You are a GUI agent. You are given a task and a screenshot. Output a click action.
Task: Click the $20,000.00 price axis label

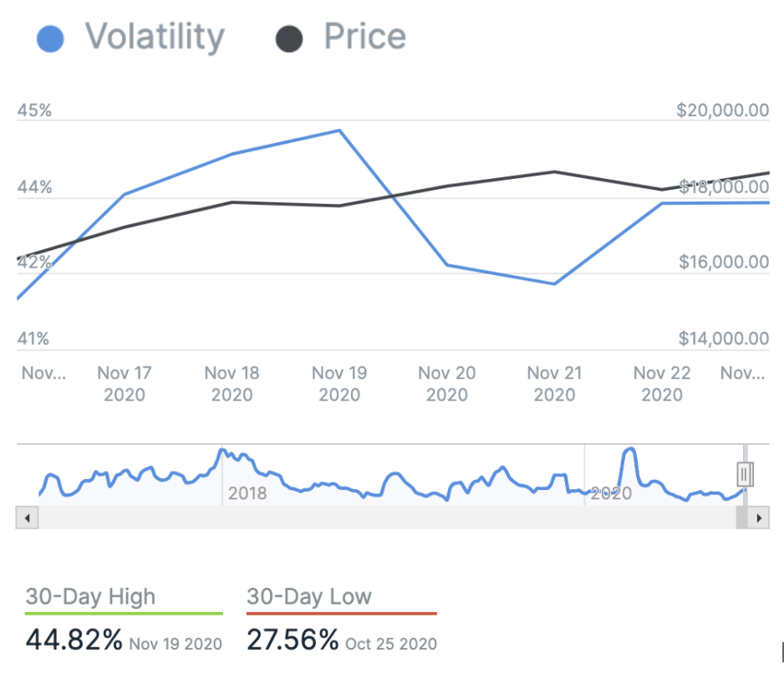pyautogui.click(x=722, y=110)
